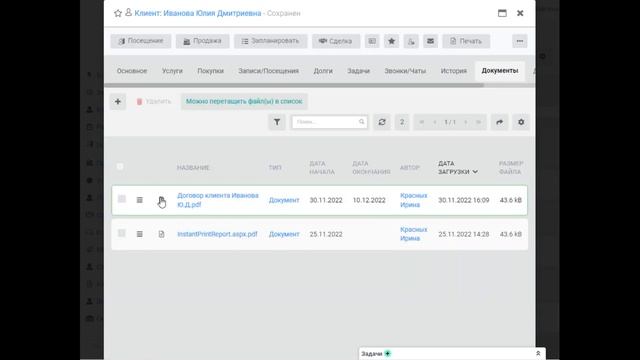Screen dimensions: 640x360
Task: Sort by Размер файла column header
Action: pyautogui.click(x=511, y=168)
